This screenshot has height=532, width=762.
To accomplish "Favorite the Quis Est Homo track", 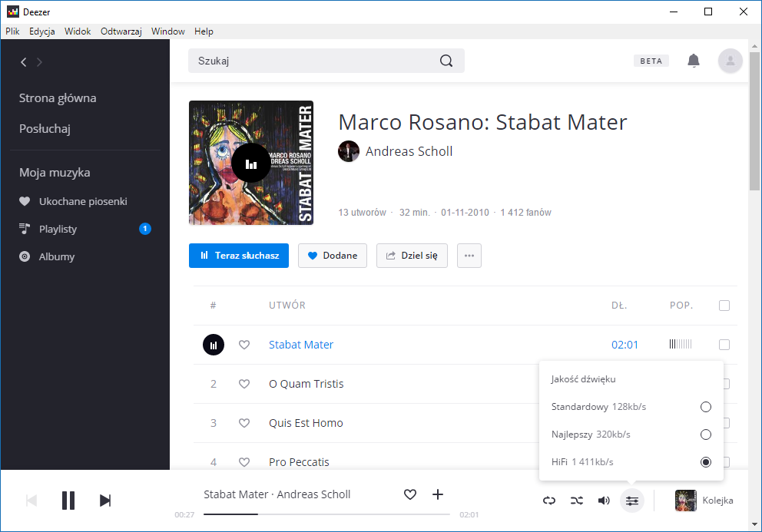I will [244, 423].
